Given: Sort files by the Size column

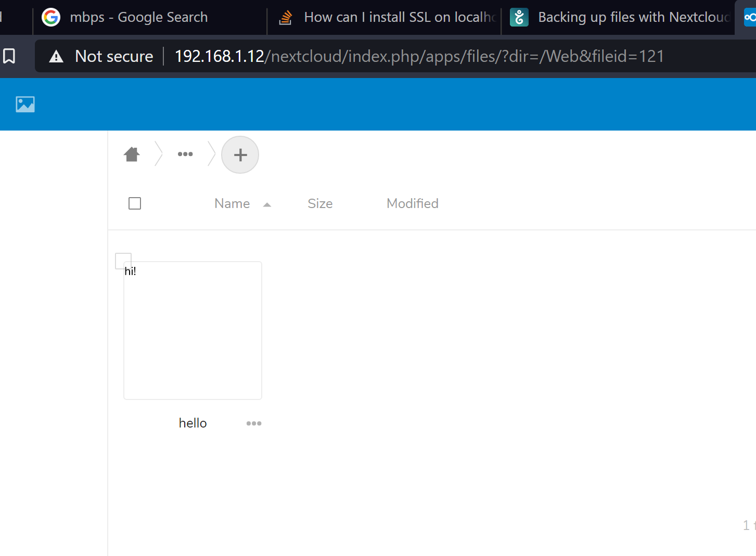Looking at the screenshot, I should click(x=320, y=204).
